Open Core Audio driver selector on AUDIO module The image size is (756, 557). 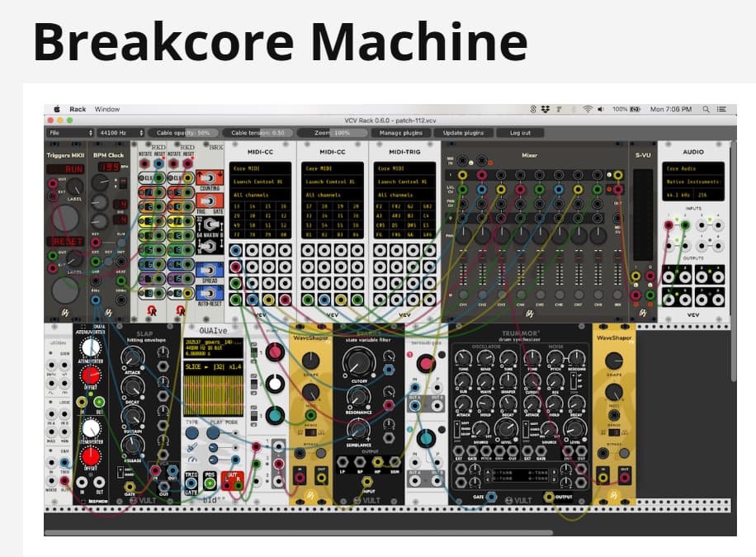693,168
